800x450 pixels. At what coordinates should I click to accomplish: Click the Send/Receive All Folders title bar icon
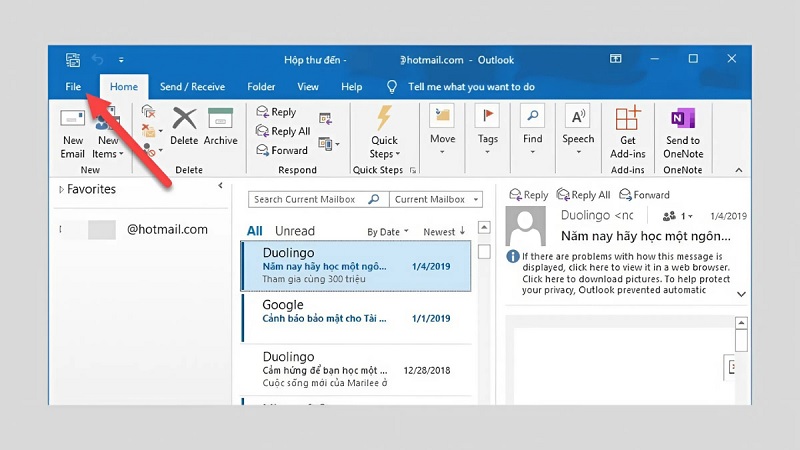(73, 60)
